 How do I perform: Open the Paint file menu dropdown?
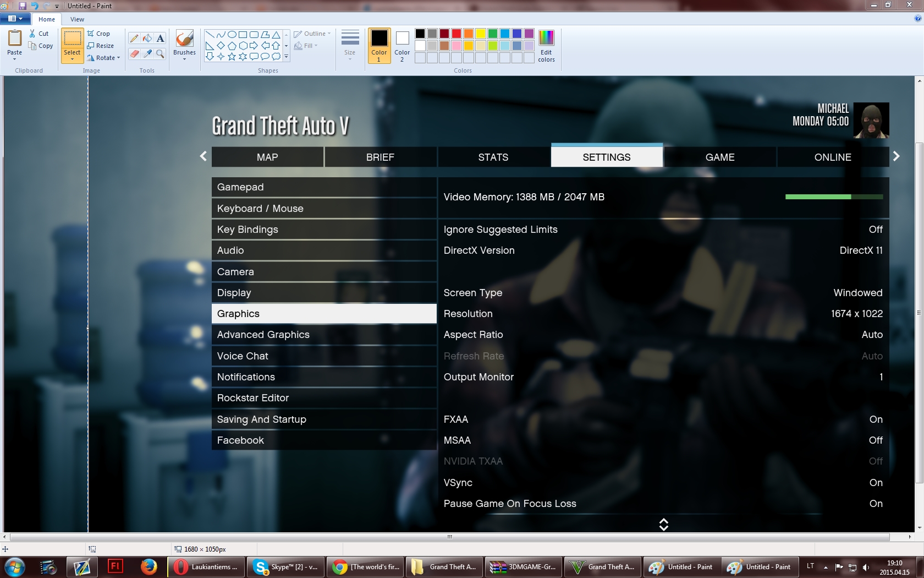click(15, 19)
